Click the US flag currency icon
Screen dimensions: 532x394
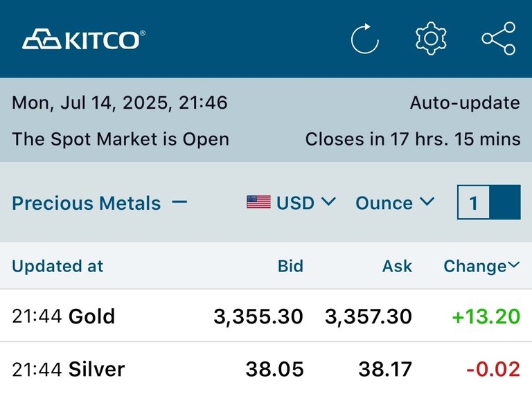[x=258, y=202]
